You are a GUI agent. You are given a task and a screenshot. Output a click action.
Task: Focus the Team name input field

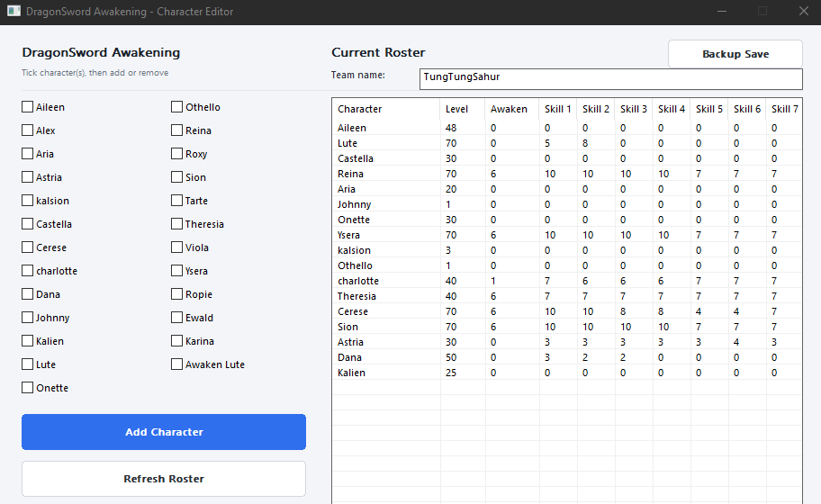coord(610,78)
